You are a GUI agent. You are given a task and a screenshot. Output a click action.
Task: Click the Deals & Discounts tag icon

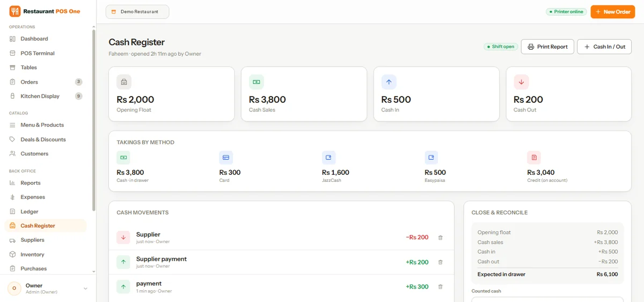13,139
